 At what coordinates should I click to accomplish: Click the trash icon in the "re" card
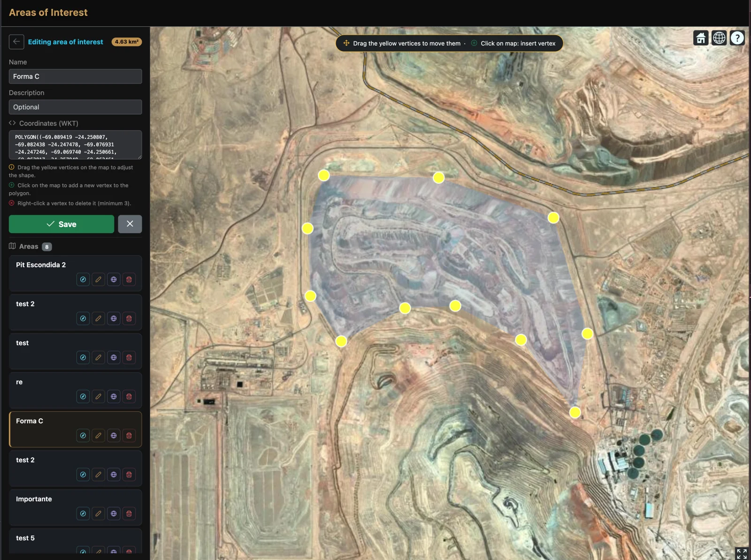click(129, 396)
